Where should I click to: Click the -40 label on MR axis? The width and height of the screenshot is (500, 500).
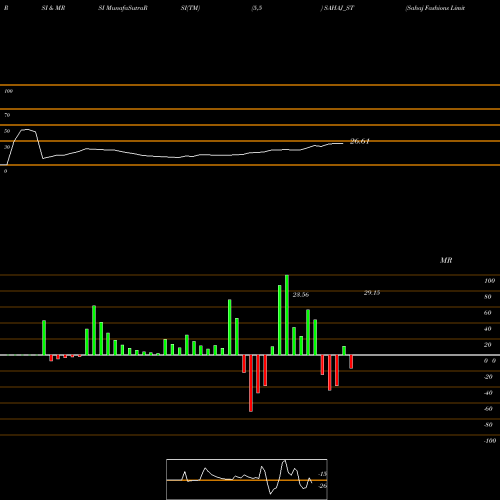[488, 393]
